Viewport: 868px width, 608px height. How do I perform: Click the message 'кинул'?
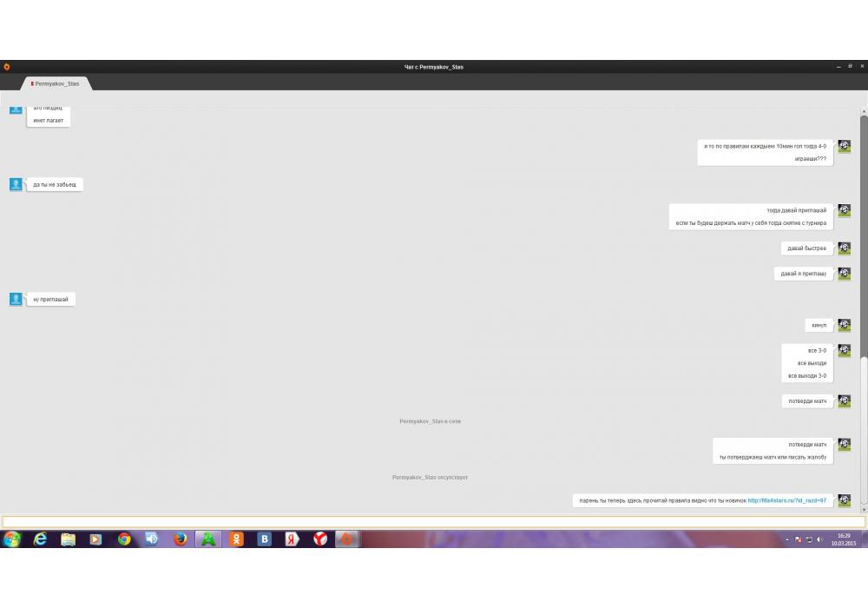tap(819, 325)
